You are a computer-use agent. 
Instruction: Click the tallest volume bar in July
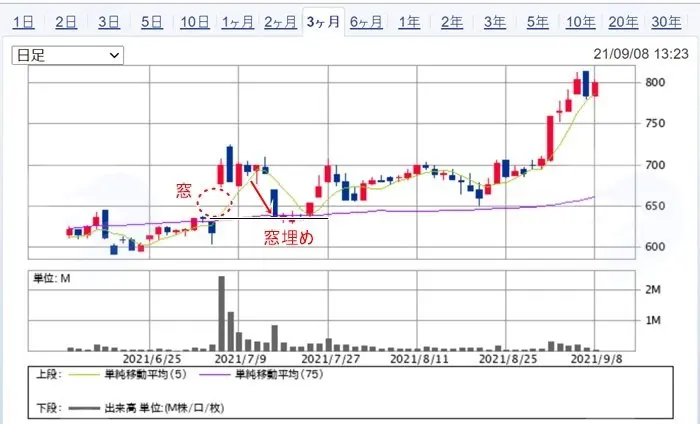(x=221, y=314)
